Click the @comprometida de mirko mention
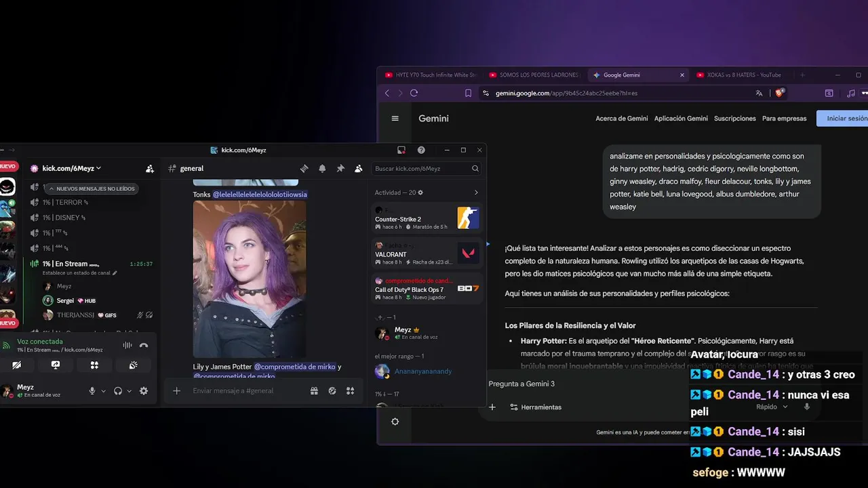This screenshot has width=868, height=488. click(294, 367)
